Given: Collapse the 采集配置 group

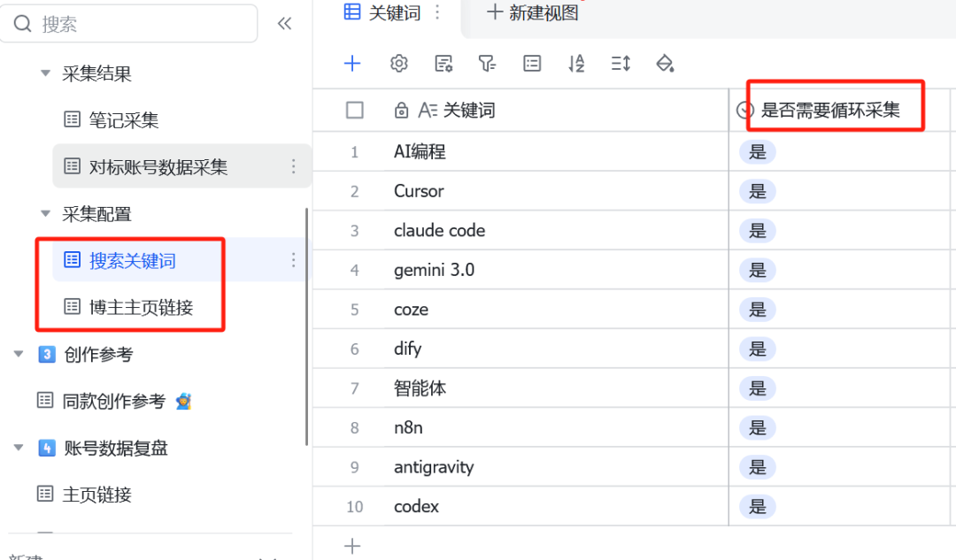Looking at the screenshot, I should [x=45, y=213].
